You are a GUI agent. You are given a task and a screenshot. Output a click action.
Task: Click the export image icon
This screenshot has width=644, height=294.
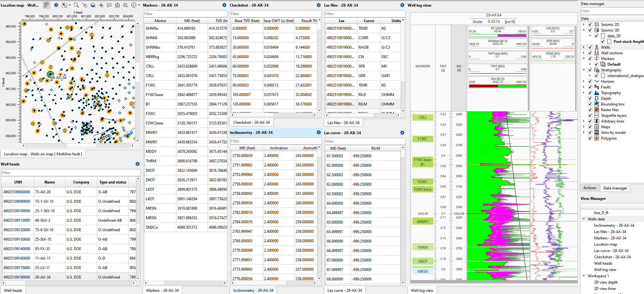[117, 5]
